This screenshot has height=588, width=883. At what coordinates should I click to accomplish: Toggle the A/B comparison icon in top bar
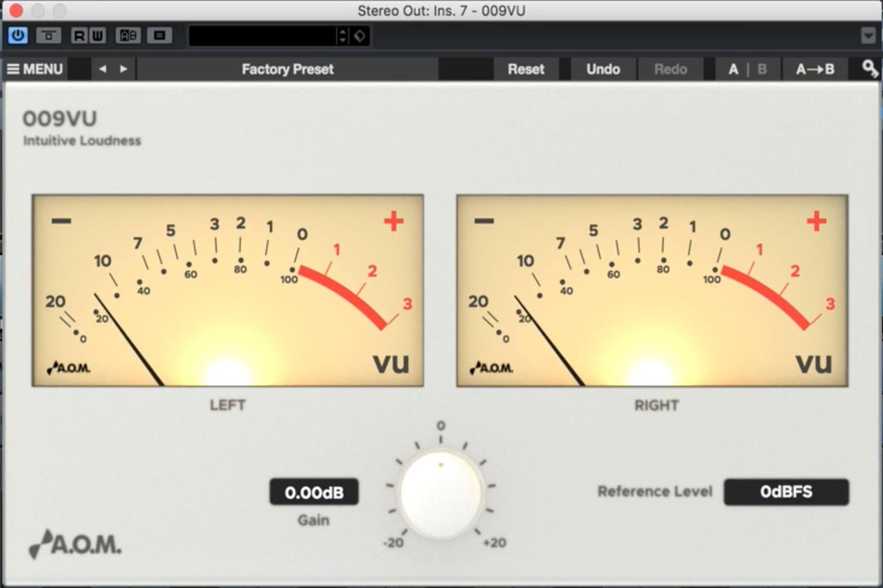(x=128, y=36)
